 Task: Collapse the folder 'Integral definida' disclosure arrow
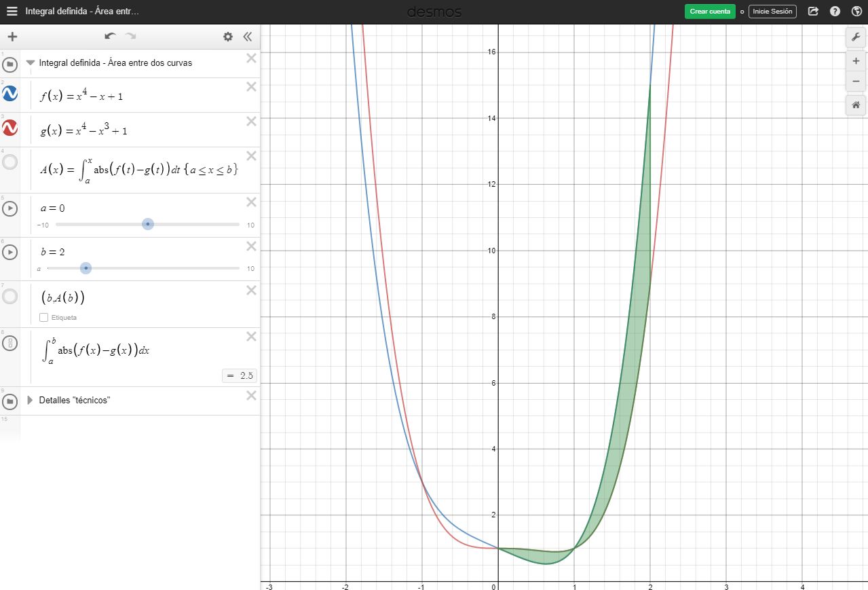click(30, 62)
